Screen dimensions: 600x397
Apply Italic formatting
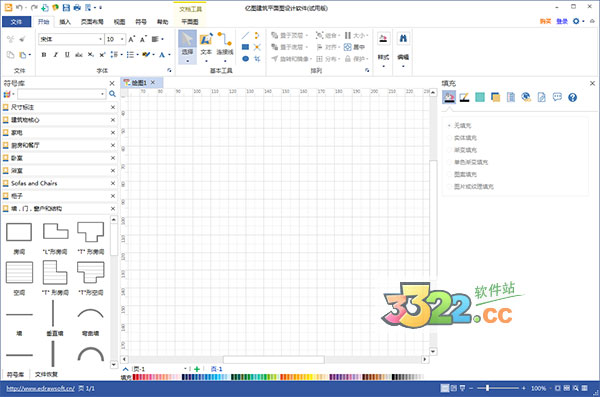[55, 55]
